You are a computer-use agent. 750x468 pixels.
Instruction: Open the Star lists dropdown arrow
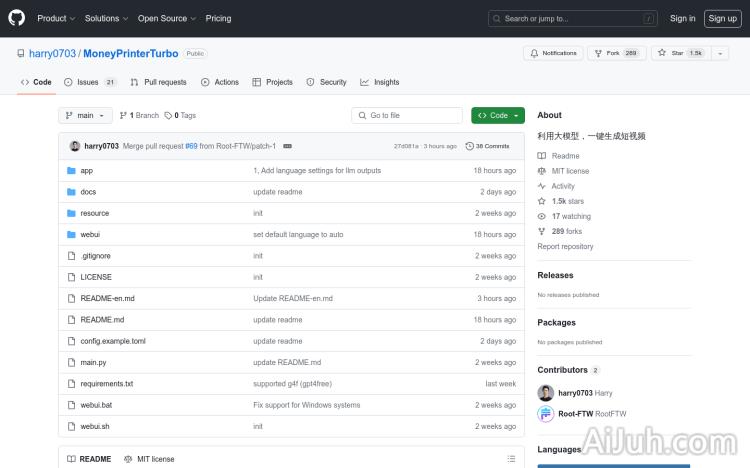pos(720,53)
